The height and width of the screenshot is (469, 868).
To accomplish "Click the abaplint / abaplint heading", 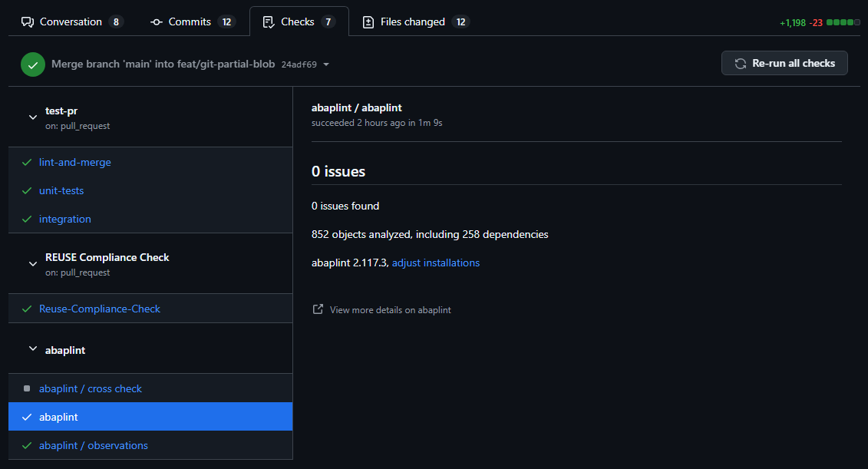I will click(x=357, y=107).
